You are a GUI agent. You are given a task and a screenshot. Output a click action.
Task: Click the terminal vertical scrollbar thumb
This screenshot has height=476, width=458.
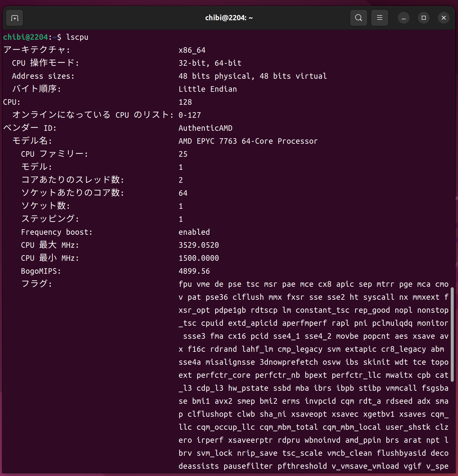click(452, 335)
